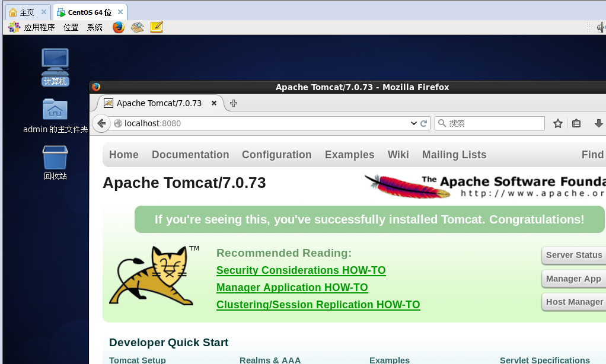Click the volume speaker icon in the panel

tap(601, 27)
